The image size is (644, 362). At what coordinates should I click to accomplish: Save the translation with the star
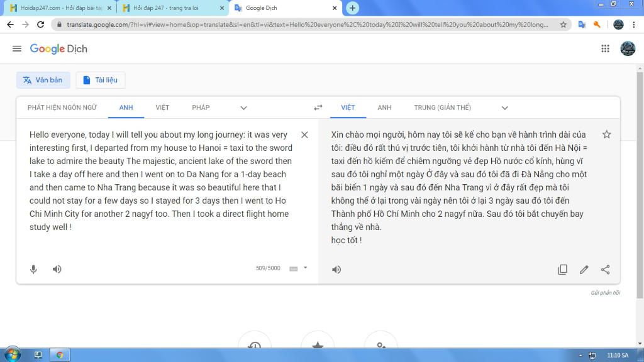(x=607, y=134)
